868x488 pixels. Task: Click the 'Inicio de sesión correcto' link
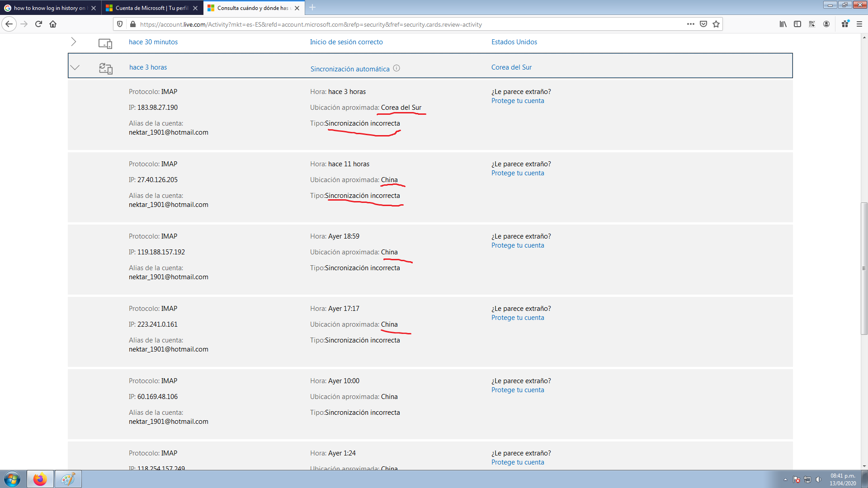pos(346,42)
